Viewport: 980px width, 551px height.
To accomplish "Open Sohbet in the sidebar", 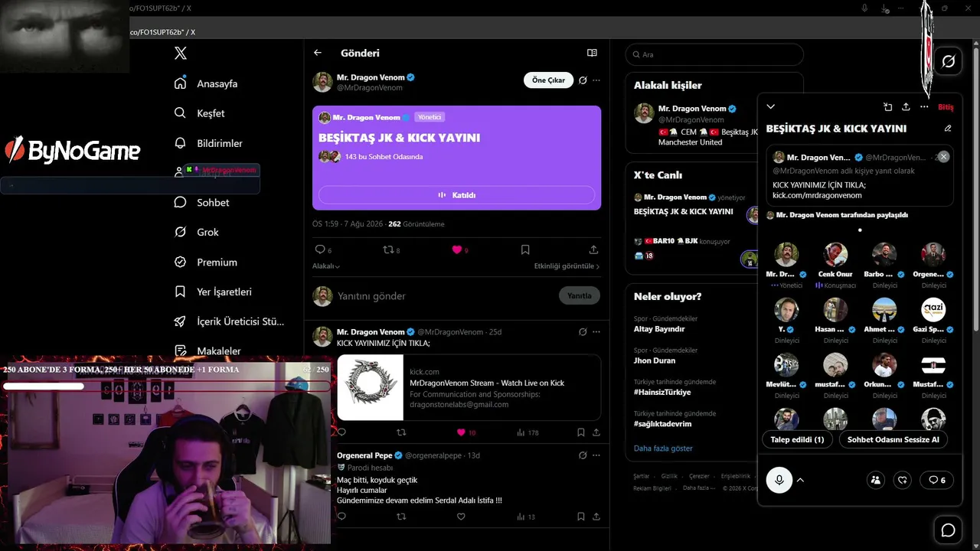I will [202, 203].
